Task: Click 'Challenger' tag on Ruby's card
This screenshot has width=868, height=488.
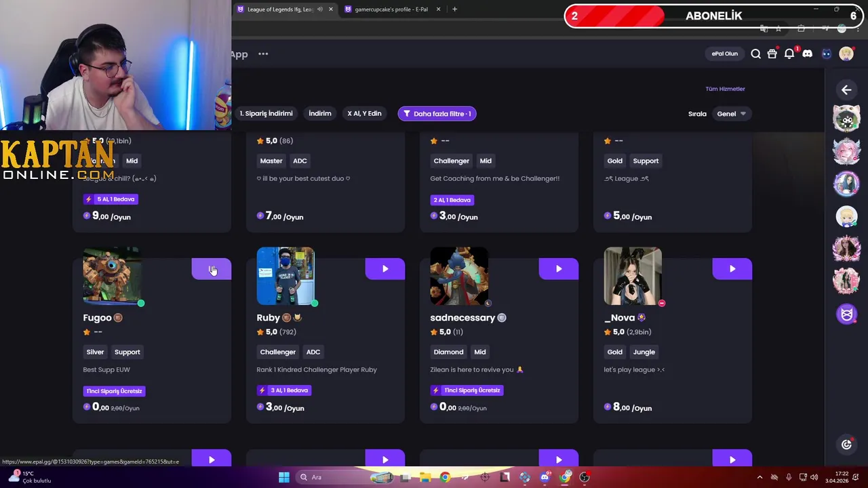Action: click(x=278, y=352)
